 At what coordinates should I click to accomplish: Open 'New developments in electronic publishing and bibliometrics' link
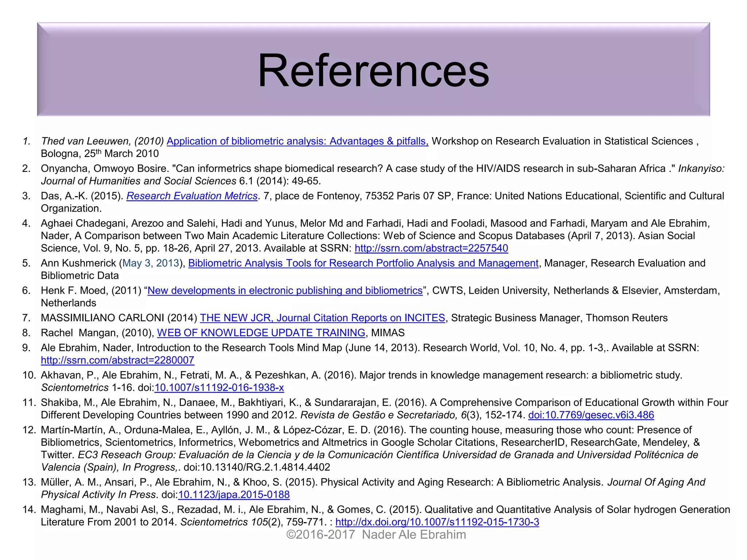285,290
